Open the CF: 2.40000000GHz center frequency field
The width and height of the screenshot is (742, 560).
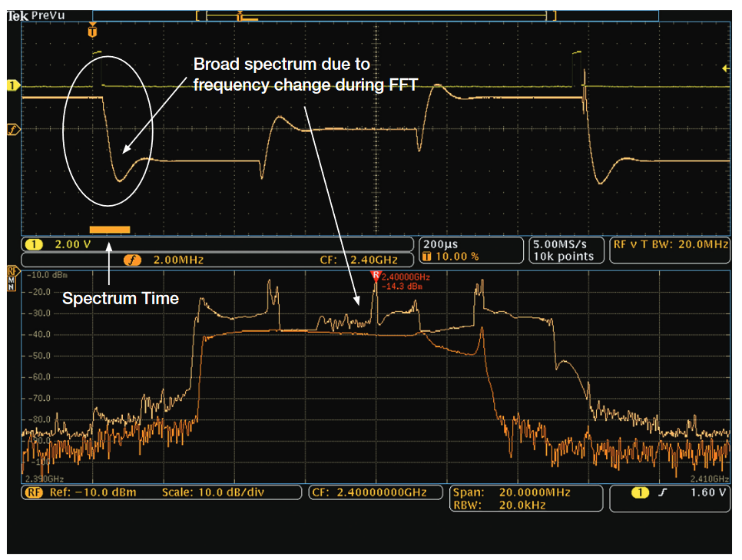point(375,492)
